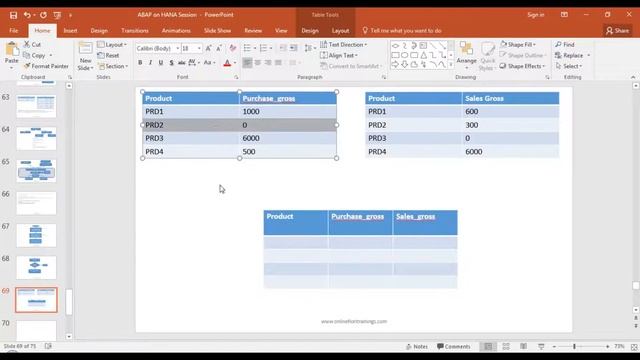Image resolution: width=640 pixels, height=360 pixels.
Task: Click Tell me what you want to do
Action: tap(402, 31)
